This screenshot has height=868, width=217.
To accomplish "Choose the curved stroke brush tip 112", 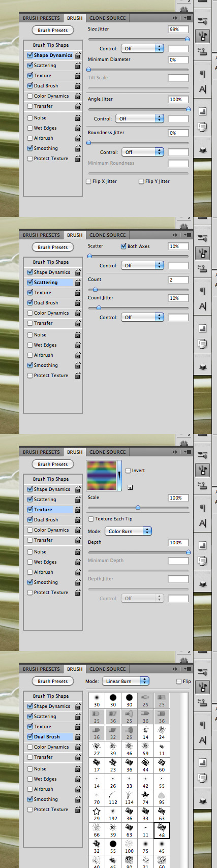I will [x=113, y=798].
